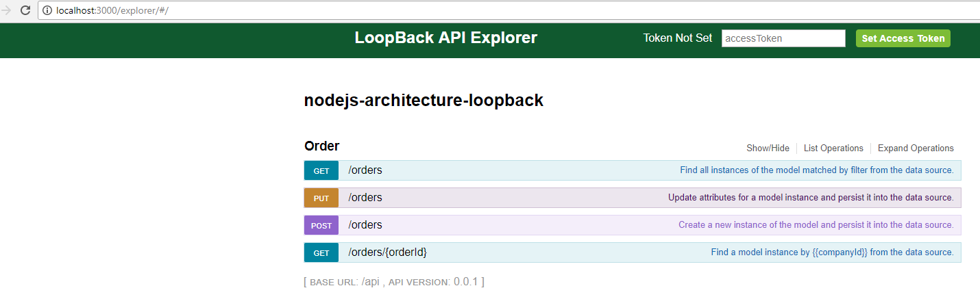Expand the /orders path in POST row

point(365,225)
